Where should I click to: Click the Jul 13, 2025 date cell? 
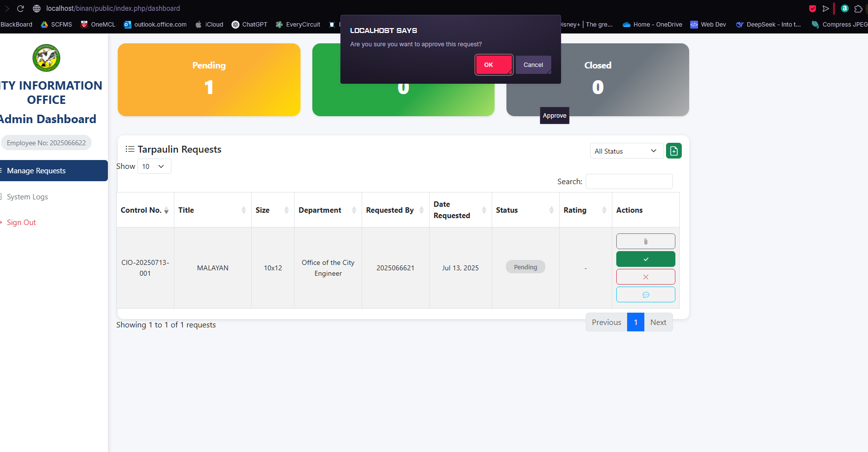(x=461, y=268)
